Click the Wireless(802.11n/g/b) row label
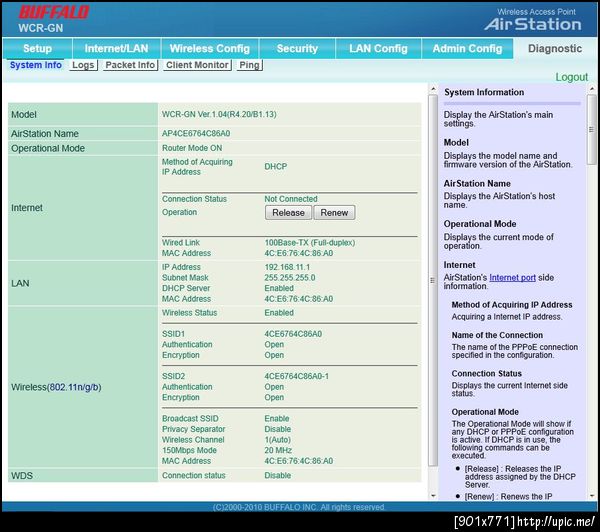The width and height of the screenshot is (600, 532). point(56,387)
